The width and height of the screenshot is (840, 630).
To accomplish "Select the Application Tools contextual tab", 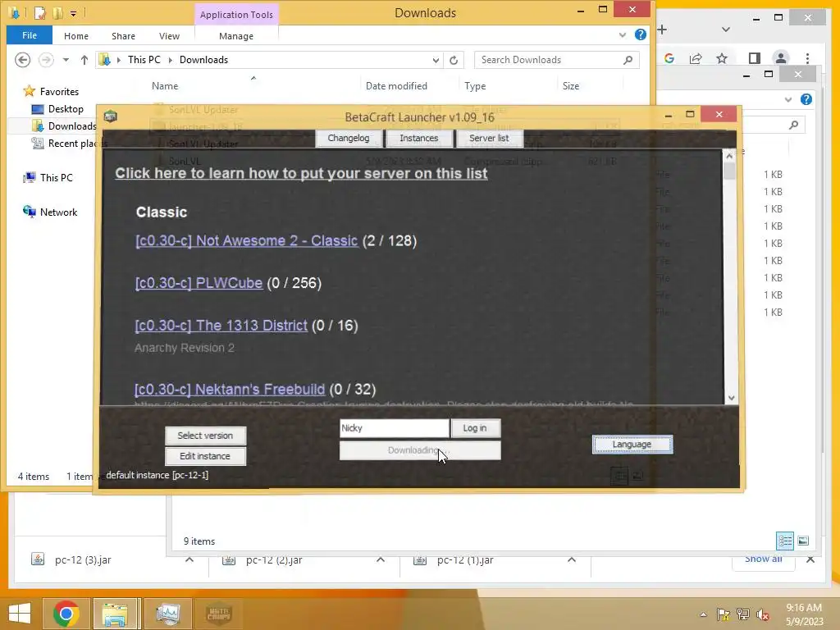I will click(236, 15).
